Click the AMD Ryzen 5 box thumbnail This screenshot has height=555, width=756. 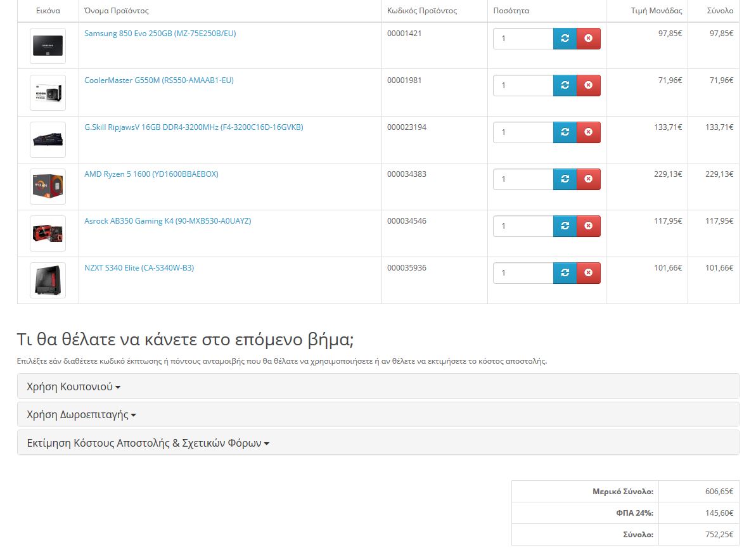(x=48, y=186)
